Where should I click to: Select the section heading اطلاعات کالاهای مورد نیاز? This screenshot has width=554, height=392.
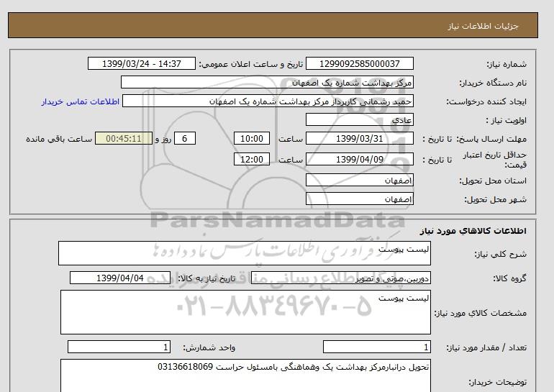pos(473,231)
